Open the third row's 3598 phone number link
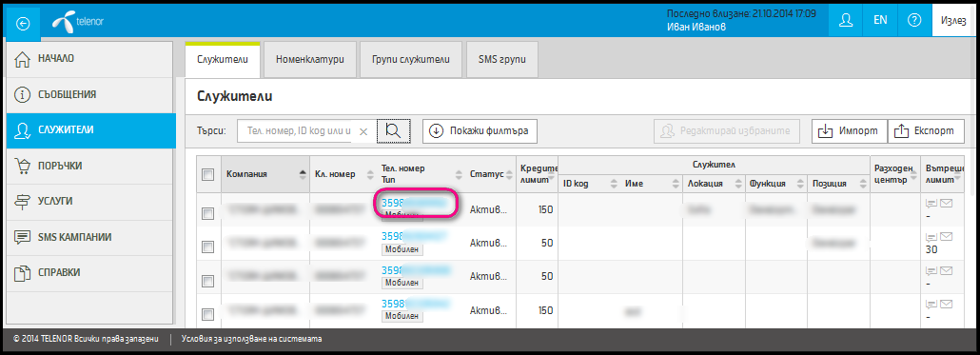 [415, 270]
